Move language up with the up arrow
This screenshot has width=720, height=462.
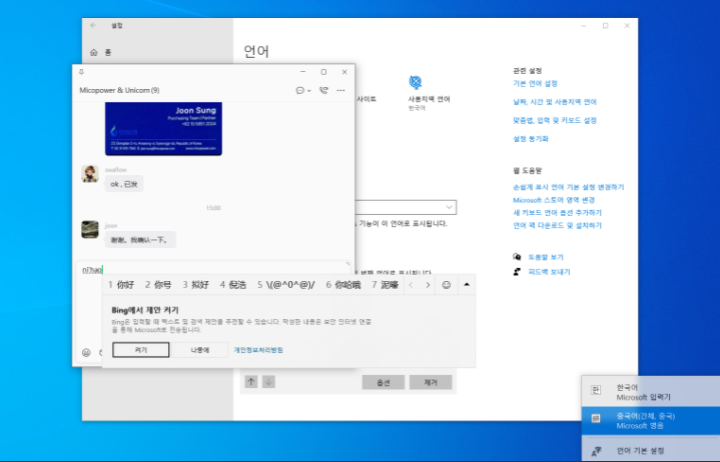point(251,382)
